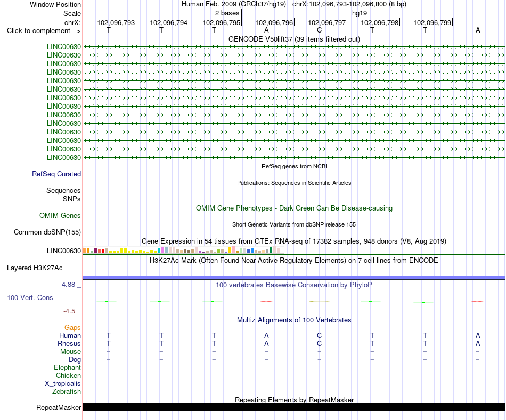This screenshot has width=506, height=420.
Task: Click the LINC00630 label beside GTEx bars
Action: (64, 251)
